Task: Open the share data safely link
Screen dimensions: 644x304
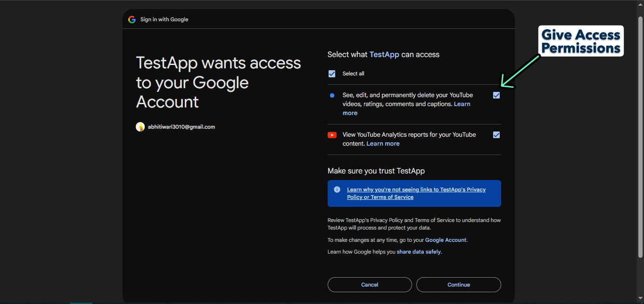Action: click(x=419, y=252)
